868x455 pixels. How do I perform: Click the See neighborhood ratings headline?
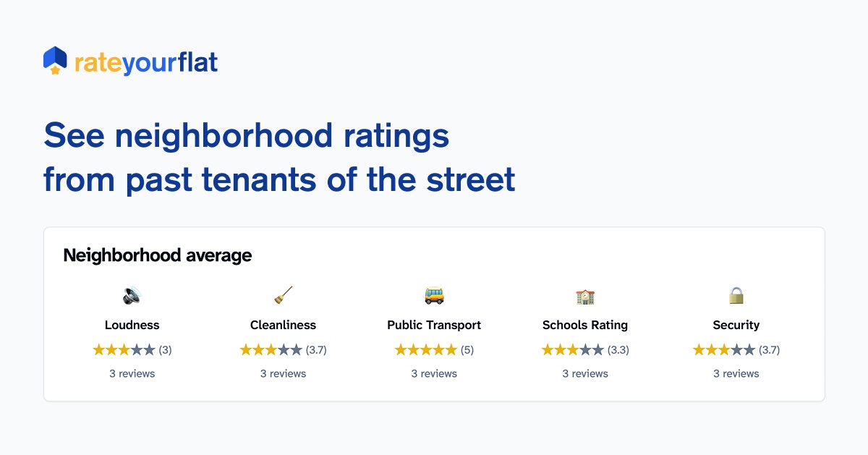[x=279, y=158]
